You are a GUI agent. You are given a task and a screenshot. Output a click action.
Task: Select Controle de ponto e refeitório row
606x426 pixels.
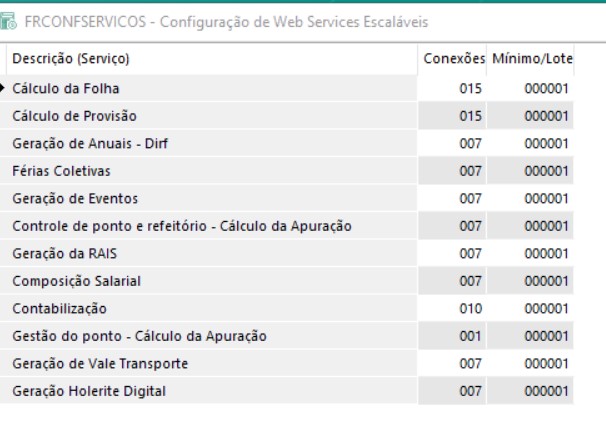180,226
